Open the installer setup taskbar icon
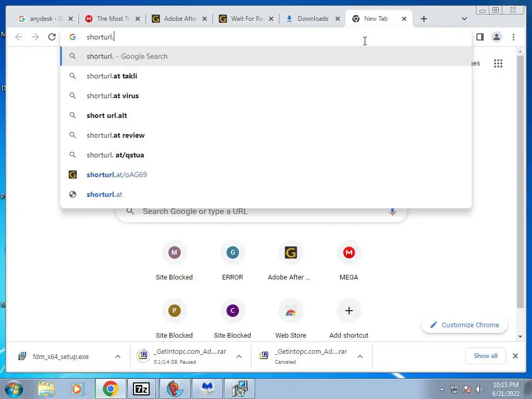 pyautogui.click(x=240, y=389)
